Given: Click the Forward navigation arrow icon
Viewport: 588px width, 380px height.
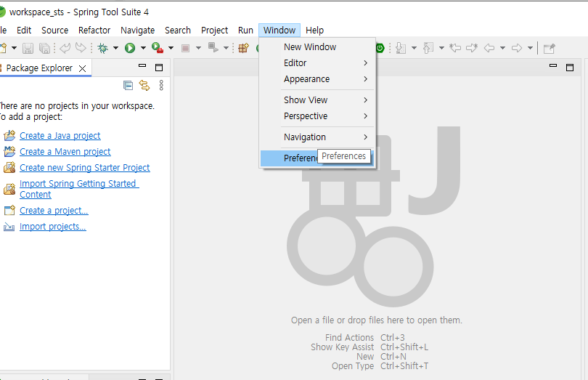Looking at the screenshot, I should click(x=517, y=48).
